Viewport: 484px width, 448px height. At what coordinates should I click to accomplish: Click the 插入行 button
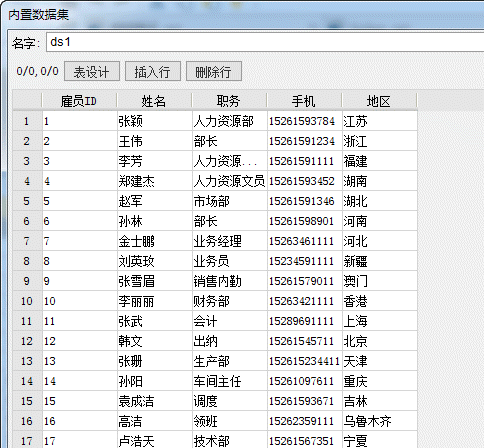(153, 71)
